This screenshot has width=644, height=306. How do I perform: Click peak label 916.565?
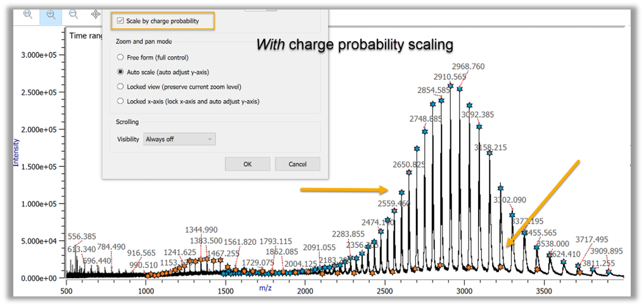click(x=141, y=253)
